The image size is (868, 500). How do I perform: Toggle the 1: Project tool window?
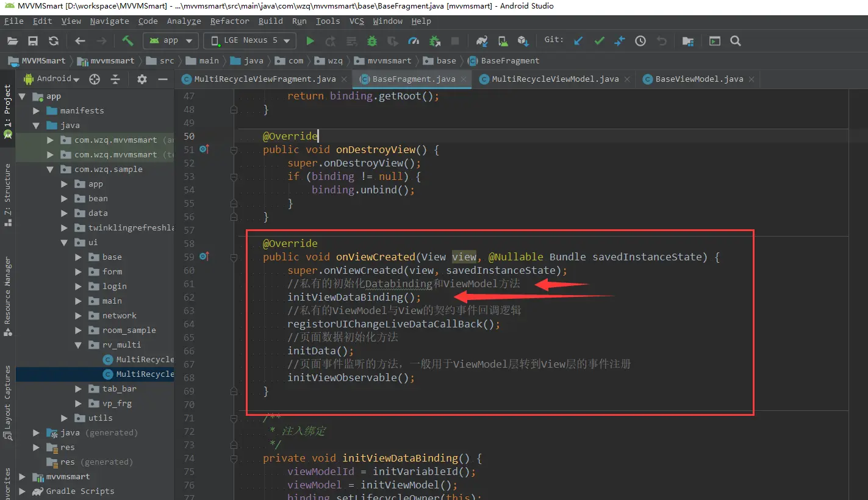pos(7,112)
